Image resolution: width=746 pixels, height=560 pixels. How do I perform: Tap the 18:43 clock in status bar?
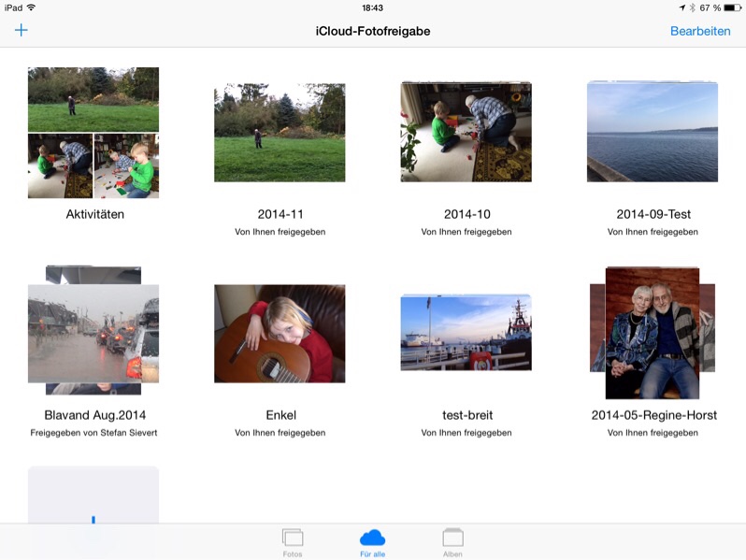(x=372, y=7)
